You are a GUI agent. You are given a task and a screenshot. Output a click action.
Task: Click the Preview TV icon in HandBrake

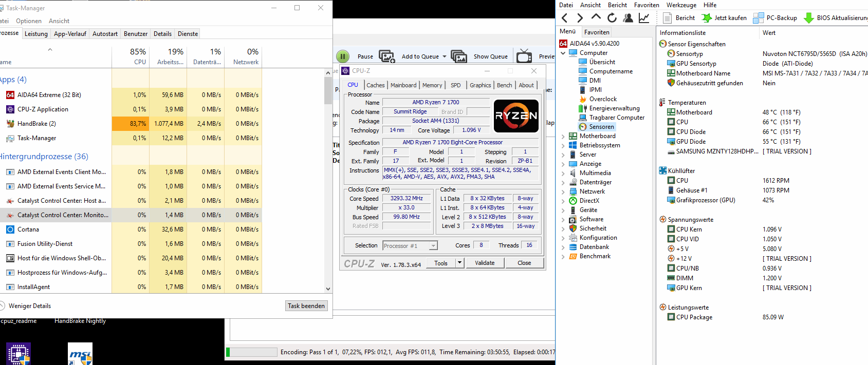click(x=524, y=56)
